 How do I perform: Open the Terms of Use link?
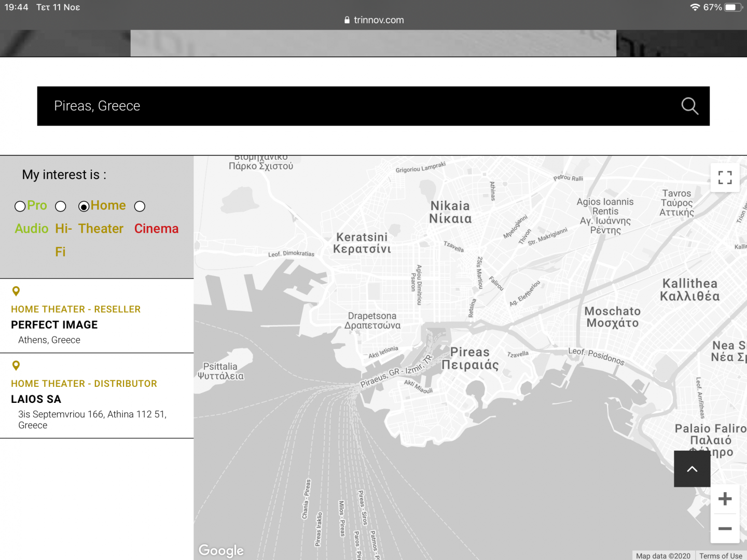tap(721, 556)
